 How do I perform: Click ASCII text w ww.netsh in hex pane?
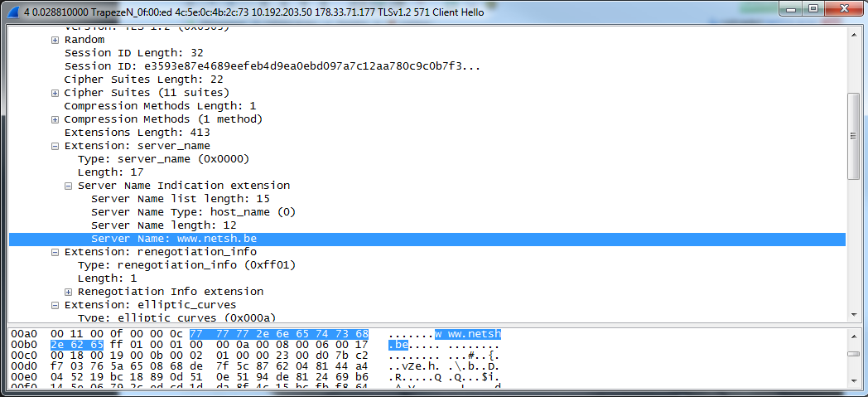pyautogui.click(x=468, y=335)
